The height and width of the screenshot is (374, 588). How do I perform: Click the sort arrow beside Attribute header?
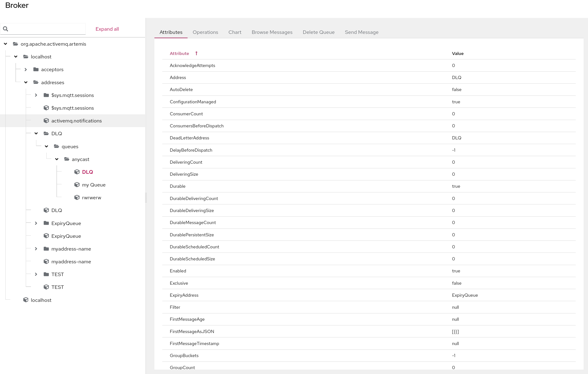point(196,53)
